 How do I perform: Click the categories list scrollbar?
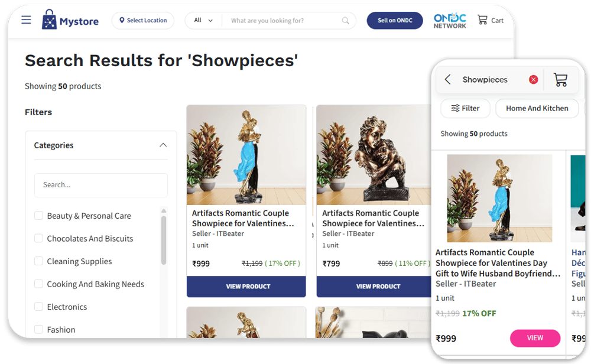point(164,240)
